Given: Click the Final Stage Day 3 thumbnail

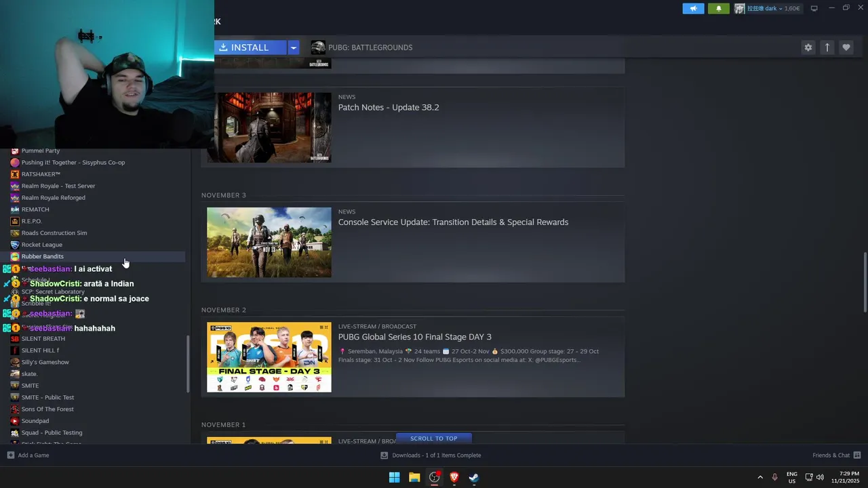Looking at the screenshot, I should click(x=269, y=357).
